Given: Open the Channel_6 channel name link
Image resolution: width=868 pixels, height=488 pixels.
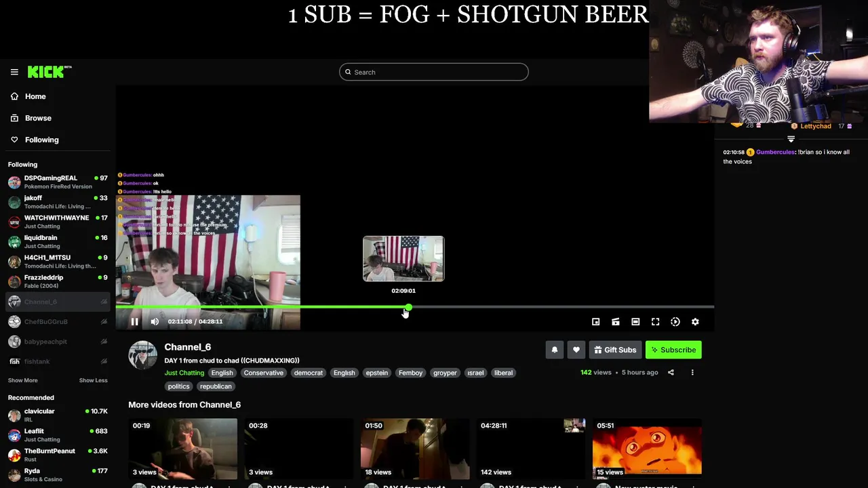Looking at the screenshot, I should pos(188,347).
